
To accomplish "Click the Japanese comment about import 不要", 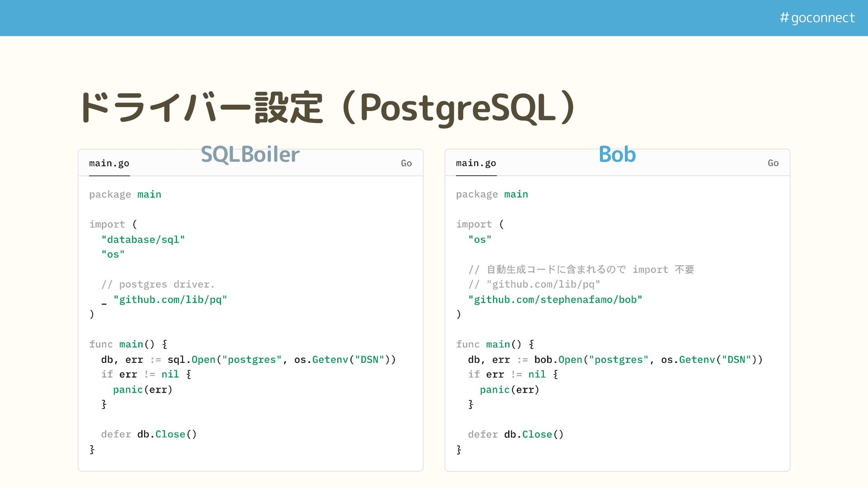I will [x=581, y=270].
